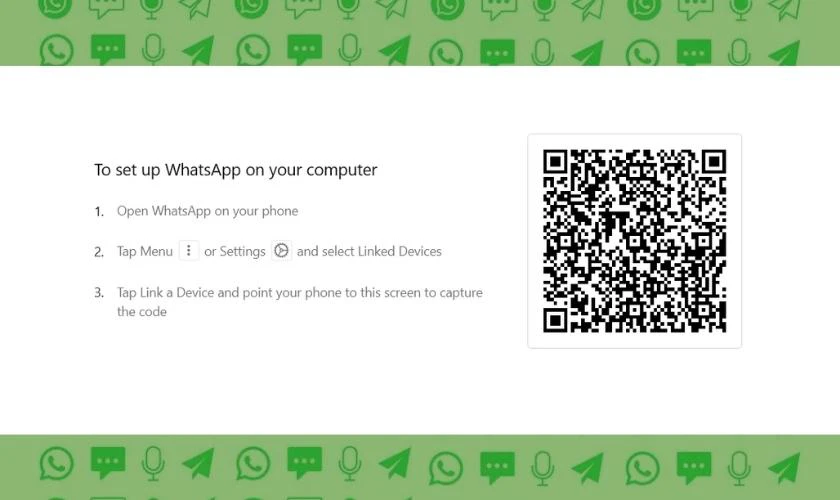
Task: Click the text "and select Linked Devices"
Action: 369,251
